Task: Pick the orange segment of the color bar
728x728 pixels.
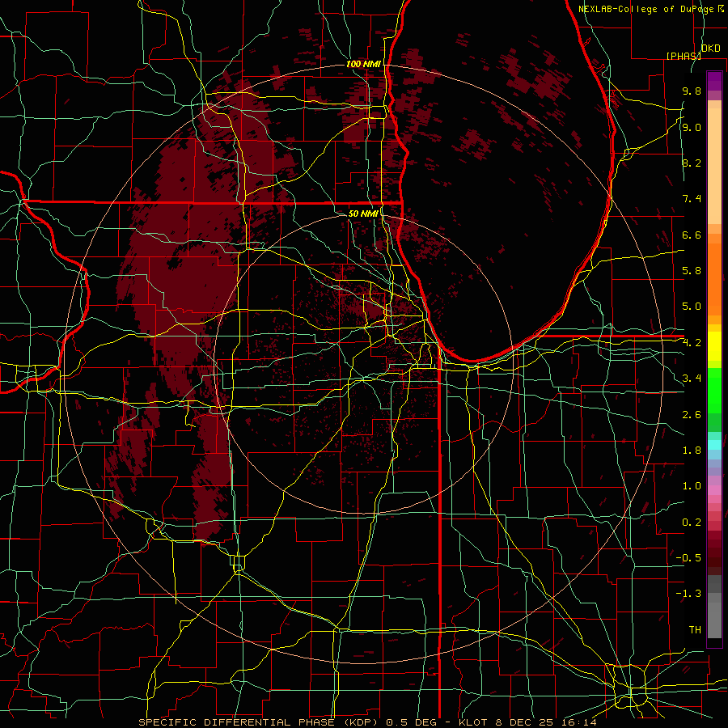Action: (x=714, y=278)
